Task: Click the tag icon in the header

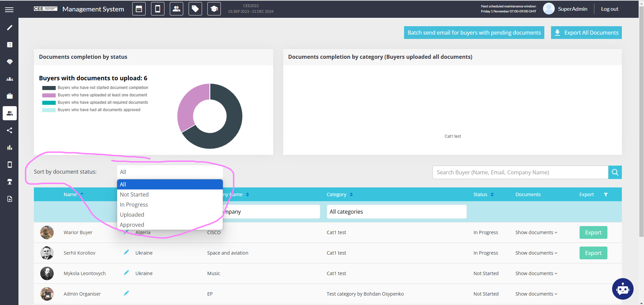Action: pos(195,9)
